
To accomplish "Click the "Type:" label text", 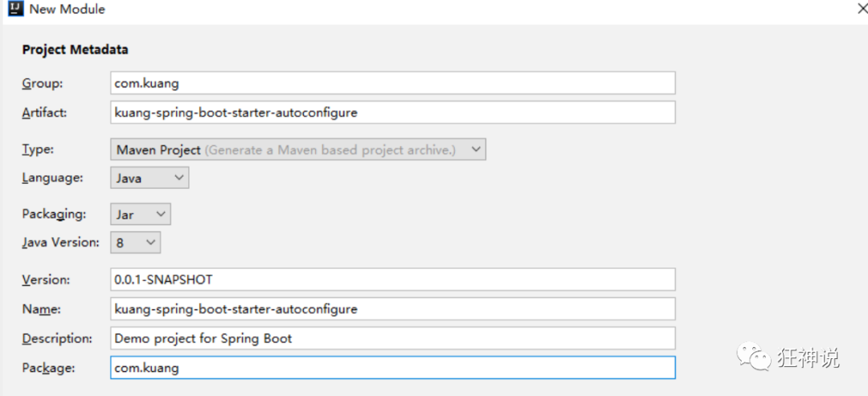I will [39, 149].
